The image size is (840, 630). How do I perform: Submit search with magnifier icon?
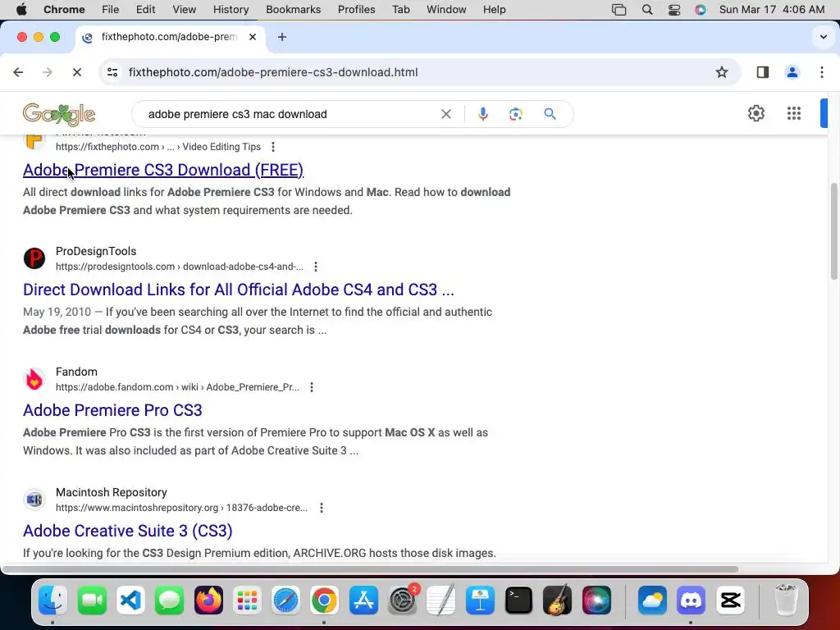pyautogui.click(x=550, y=114)
